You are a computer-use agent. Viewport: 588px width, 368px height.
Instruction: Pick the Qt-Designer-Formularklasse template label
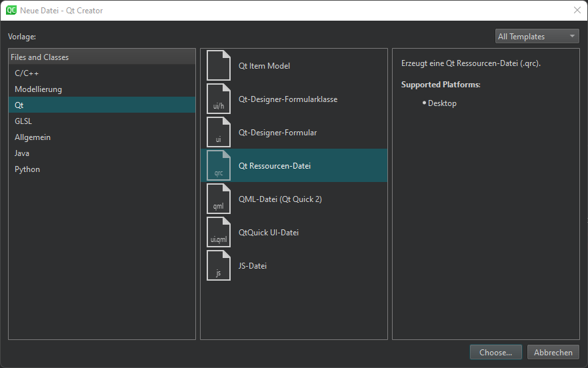coord(288,99)
